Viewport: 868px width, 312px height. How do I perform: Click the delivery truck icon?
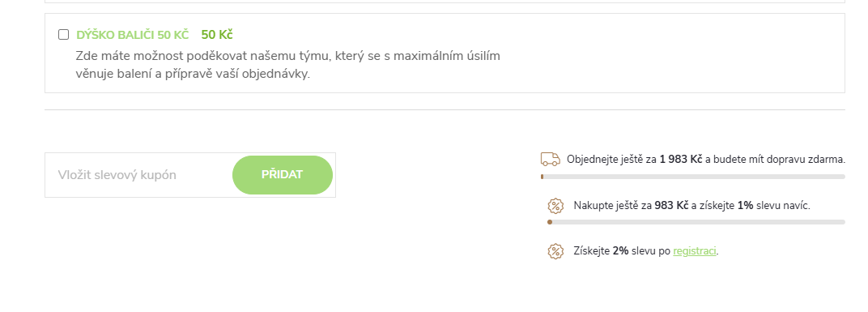pos(551,160)
